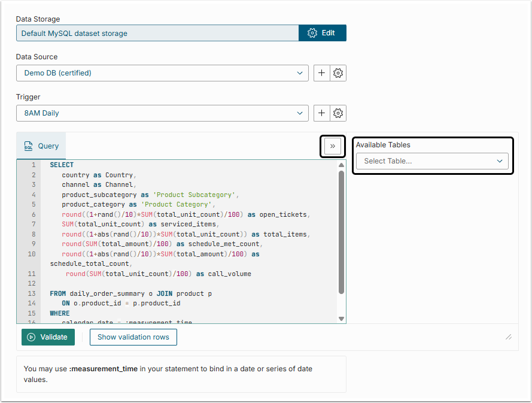
Task: Click Show validation rows
Action: pyautogui.click(x=133, y=337)
